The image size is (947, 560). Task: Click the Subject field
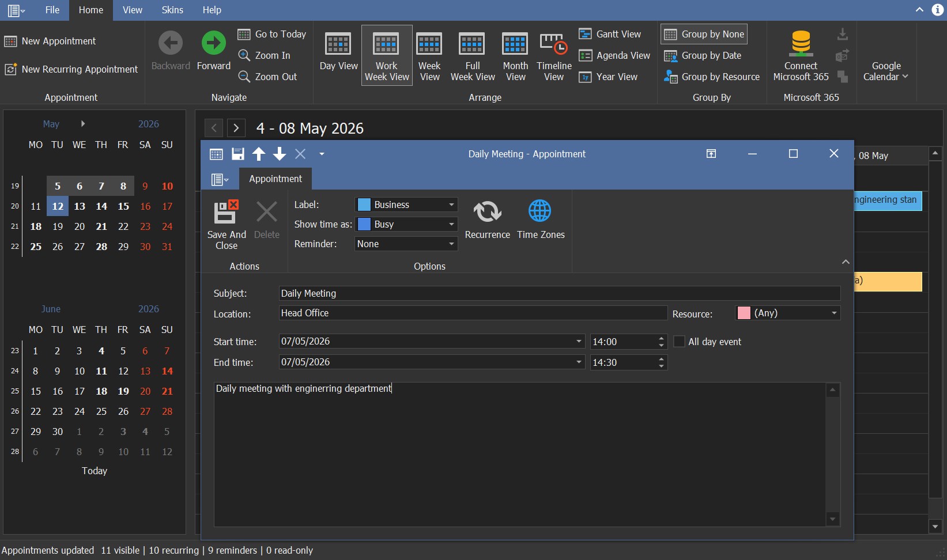click(559, 293)
